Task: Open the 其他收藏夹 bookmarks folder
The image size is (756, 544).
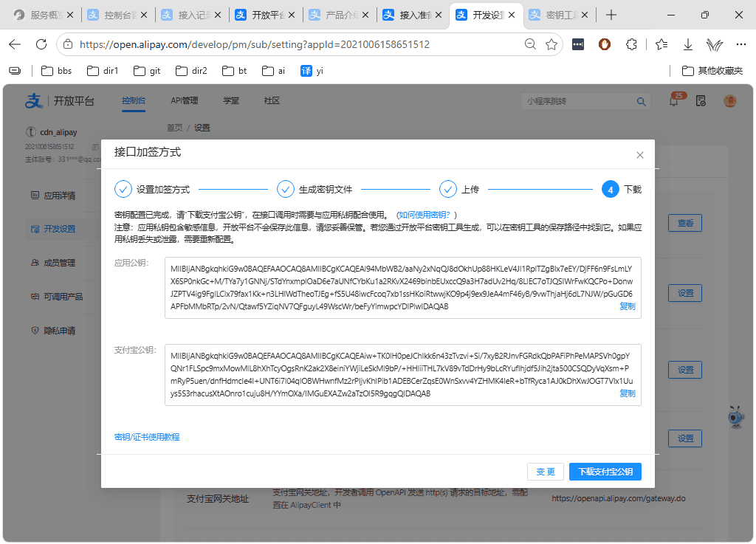Action: 712,71
